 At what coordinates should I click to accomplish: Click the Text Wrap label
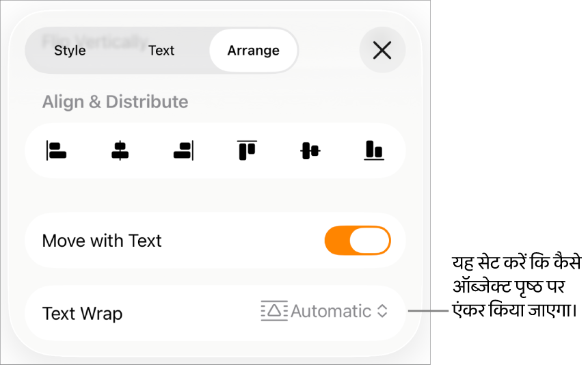pyautogui.click(x=82, y=314)
